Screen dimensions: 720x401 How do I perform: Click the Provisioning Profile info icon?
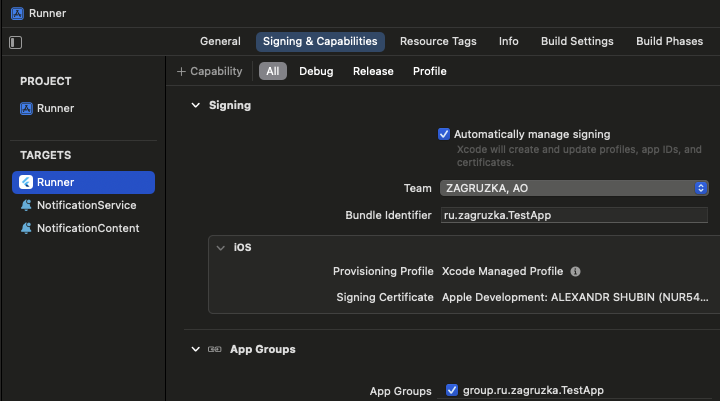575,272
